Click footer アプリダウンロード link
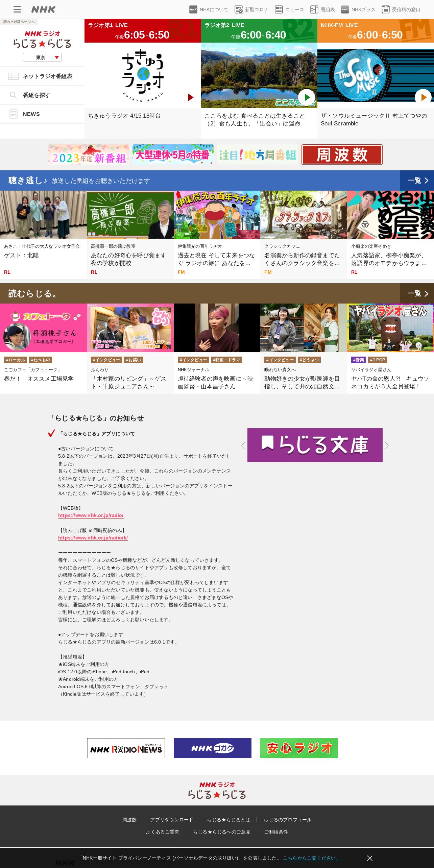 172,820
